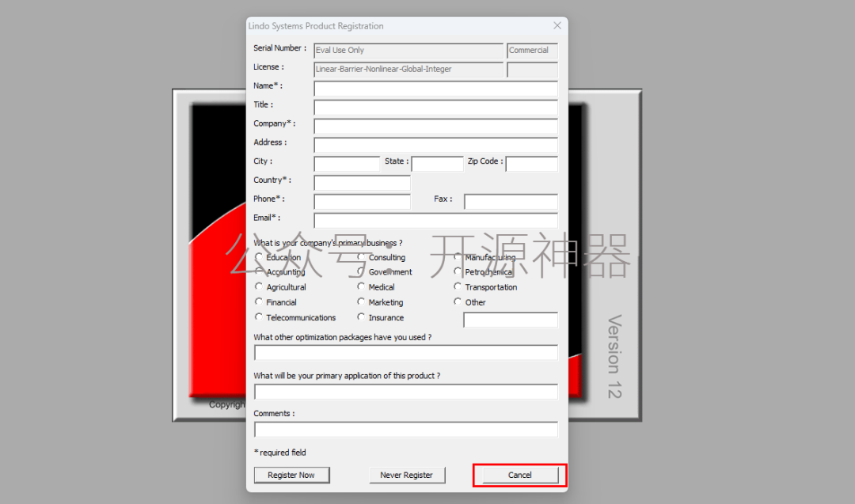
Task: Select the Education radio button
Action: 259,257
